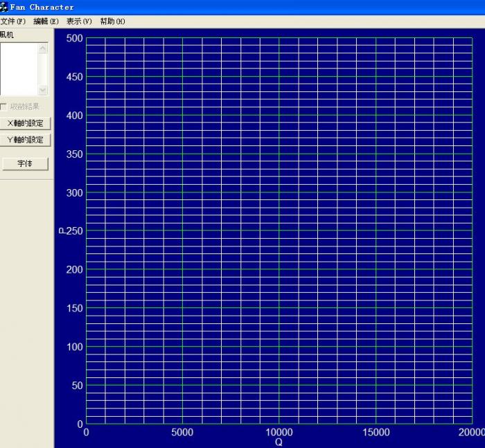Select the P label beside the chart
Image resolution: width=485 pixels, height=448 pixels.
pyautogui.click(x=61, y=231)
